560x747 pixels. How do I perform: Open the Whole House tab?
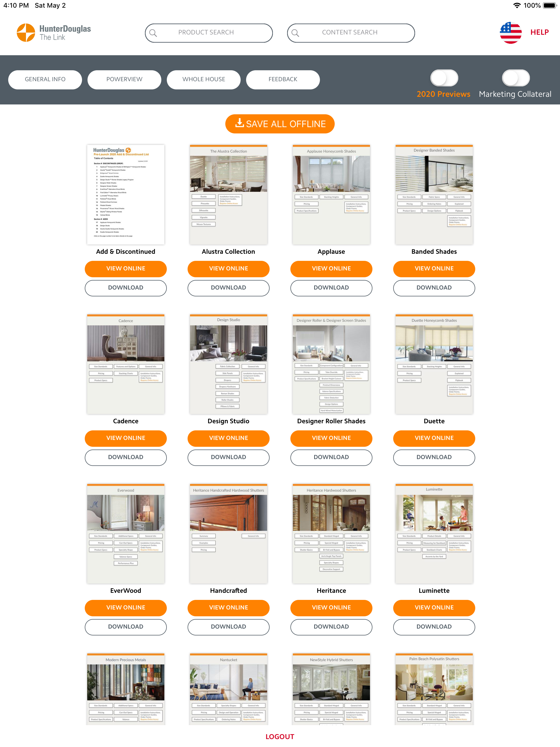click(x=204, y=79)
